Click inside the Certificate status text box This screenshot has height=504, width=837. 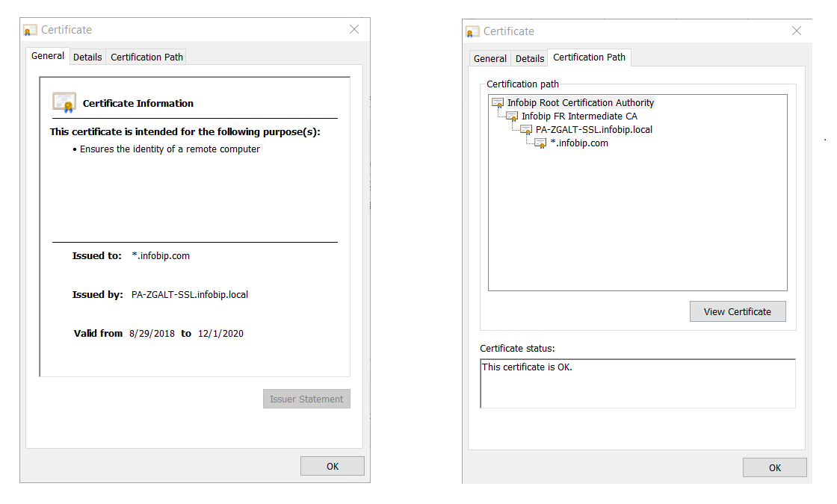pyautogui.click(x=637, y=384)
